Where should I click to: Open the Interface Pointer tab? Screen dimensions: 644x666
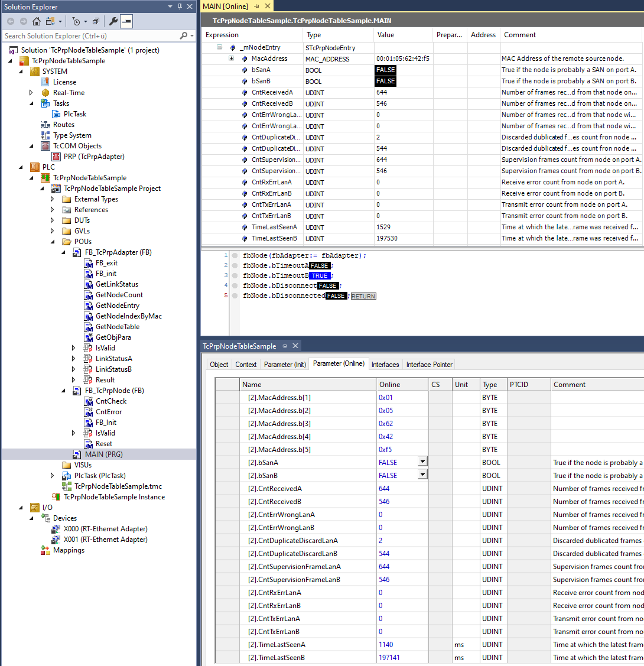pyautogui.click(x=429, y=365)
